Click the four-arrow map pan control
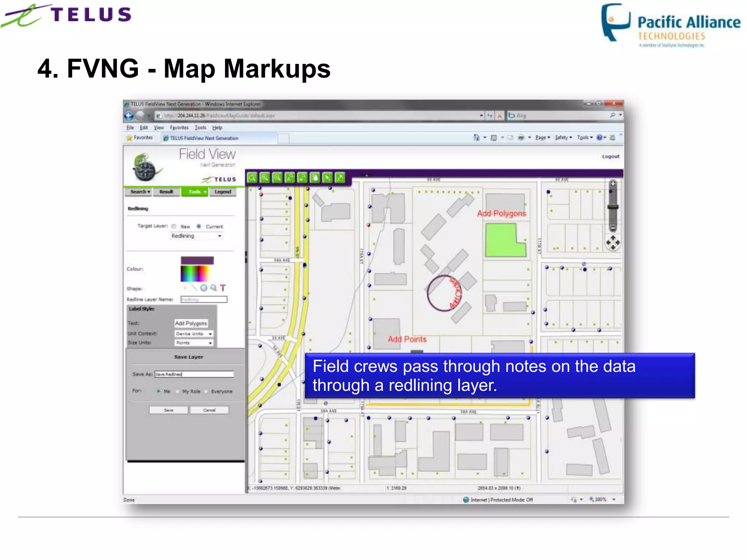 pos(613,242)
